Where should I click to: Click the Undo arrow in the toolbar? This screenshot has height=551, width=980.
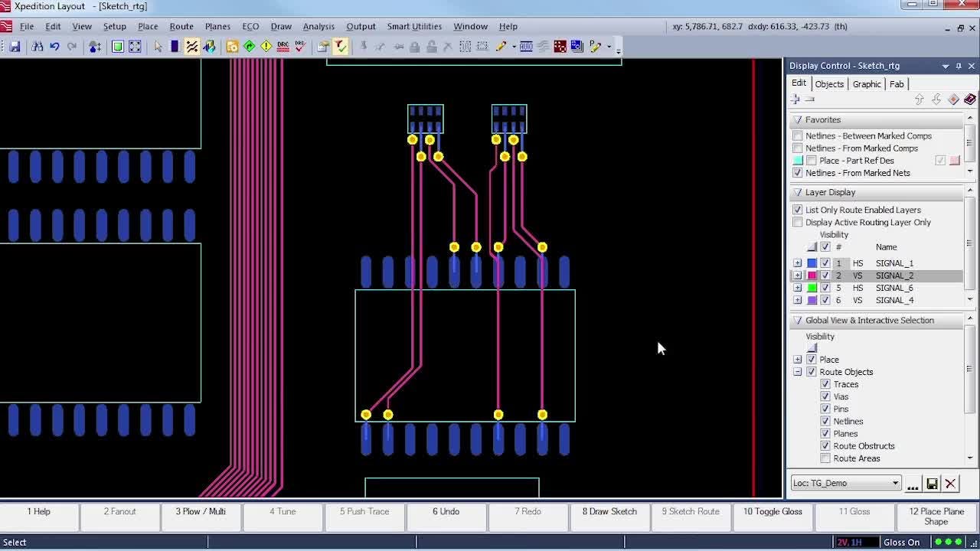tap(54, 47)
